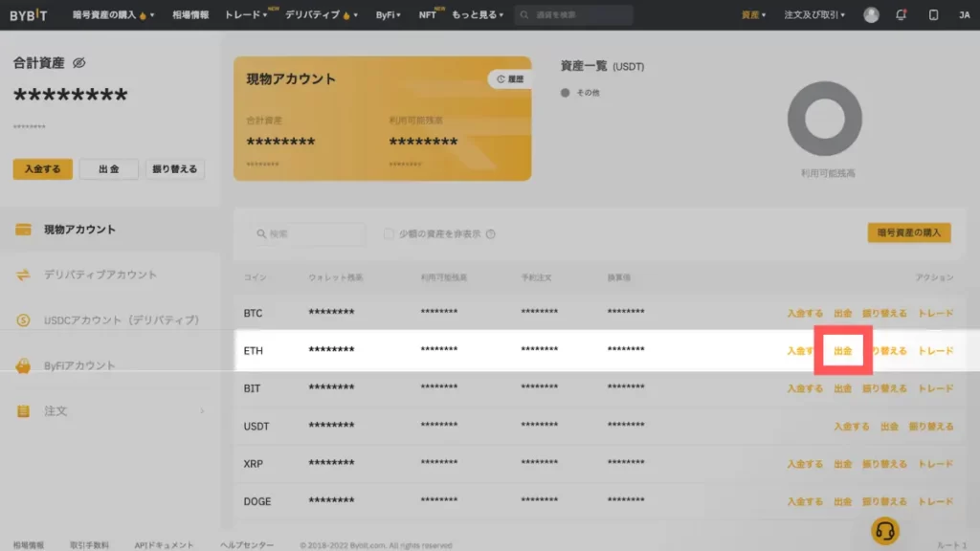Click 入金する in the BTC row
The image size is (980, 551).
[x=804, y=313]
